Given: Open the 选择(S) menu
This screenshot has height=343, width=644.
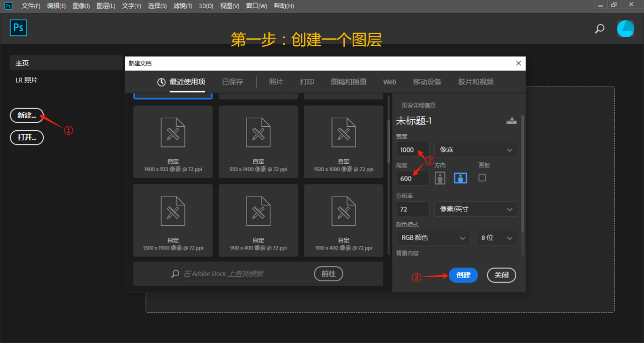Looking at the screenshot, I should [x=157, y=6].
